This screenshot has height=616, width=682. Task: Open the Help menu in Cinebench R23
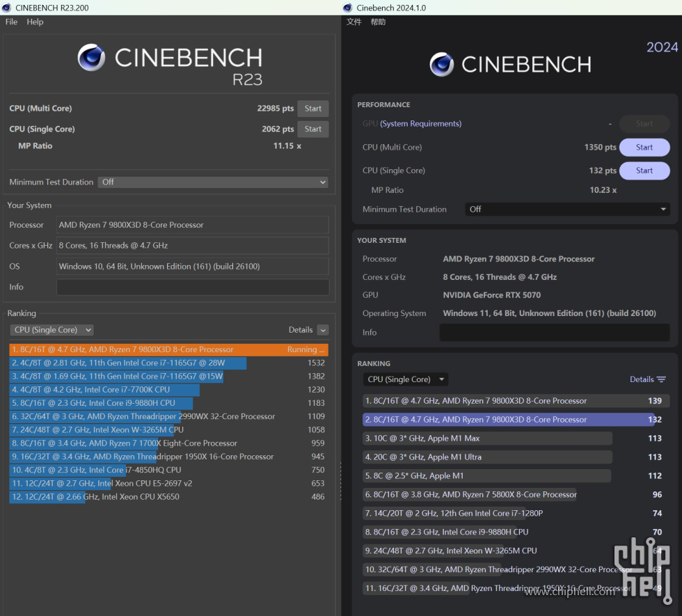[35, 22]
